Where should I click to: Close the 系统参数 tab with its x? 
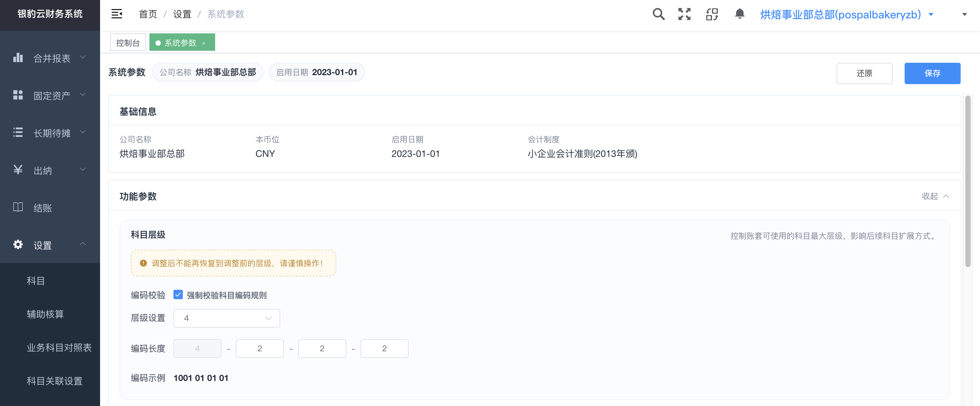pos(204,43)
